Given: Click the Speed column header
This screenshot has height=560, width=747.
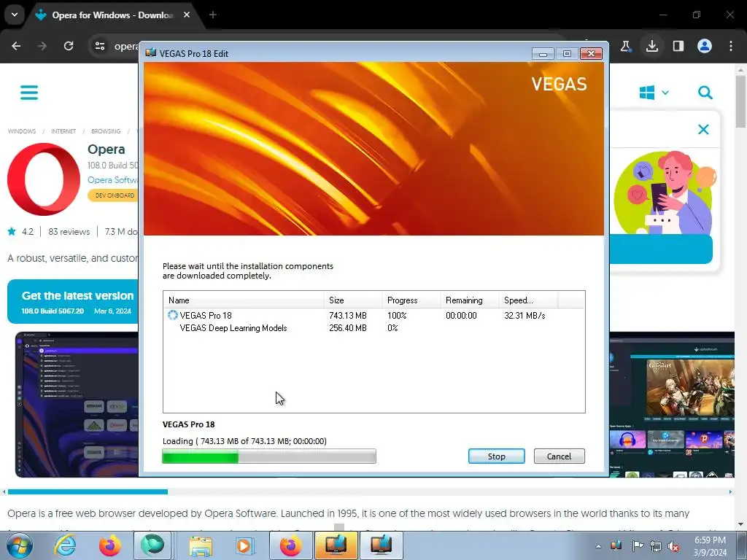Looking at the screenshot, I should 528,300.
